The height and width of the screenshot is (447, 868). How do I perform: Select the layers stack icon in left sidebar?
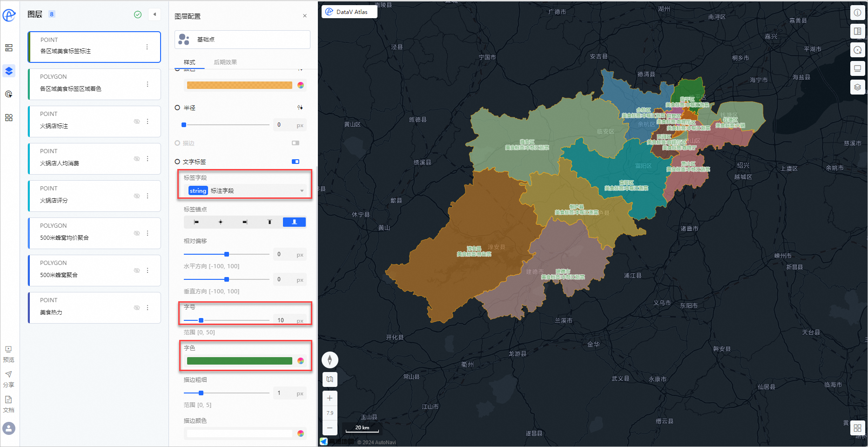9,71
